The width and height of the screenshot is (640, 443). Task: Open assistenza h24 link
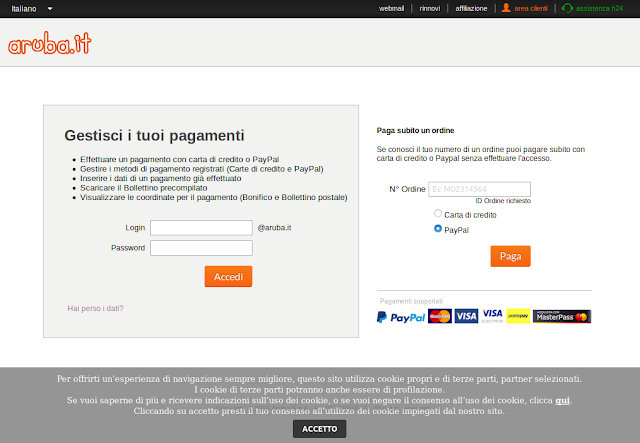[599, 9]
